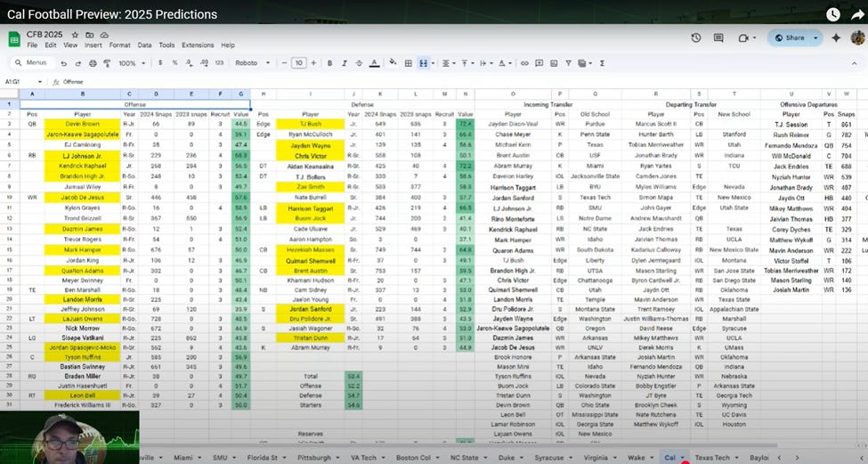The image size is (868, 464).
Task: Open the horizontal align dropdown
Action: [448, 63]
